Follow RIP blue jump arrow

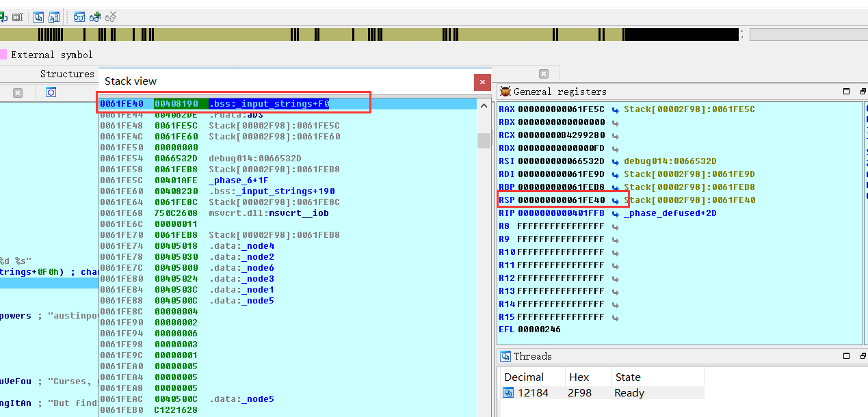pyautogui.click(x=615, y=213)
